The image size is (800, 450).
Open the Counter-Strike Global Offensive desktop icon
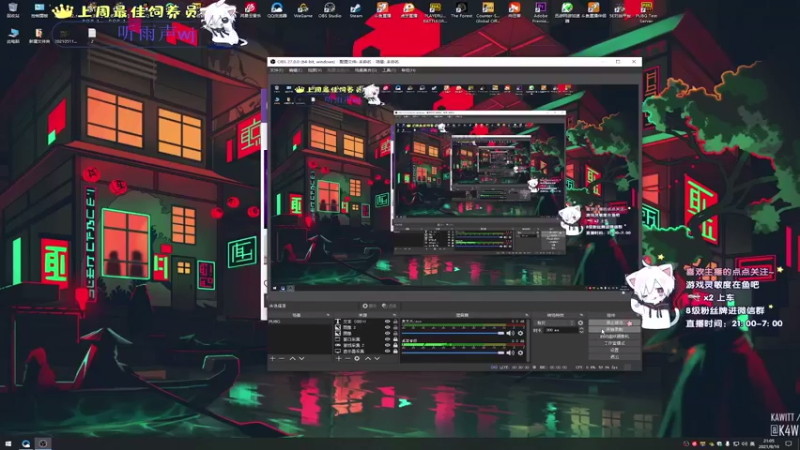pyautogui.click(x=488, y=11)
